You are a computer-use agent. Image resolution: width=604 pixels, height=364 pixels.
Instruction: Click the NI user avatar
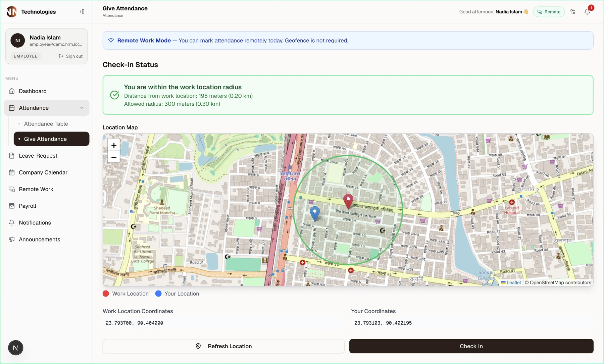(18, 41)
